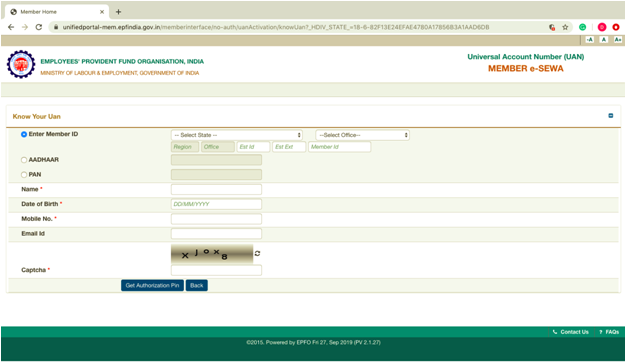This screenshot has width=625, height=362.
Task: Open a new browser tab with plus icon
Action: point(118,12)
